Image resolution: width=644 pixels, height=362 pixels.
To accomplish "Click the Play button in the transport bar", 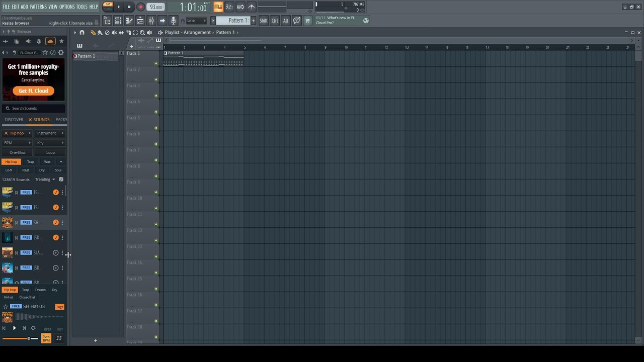I will point(119,7).
